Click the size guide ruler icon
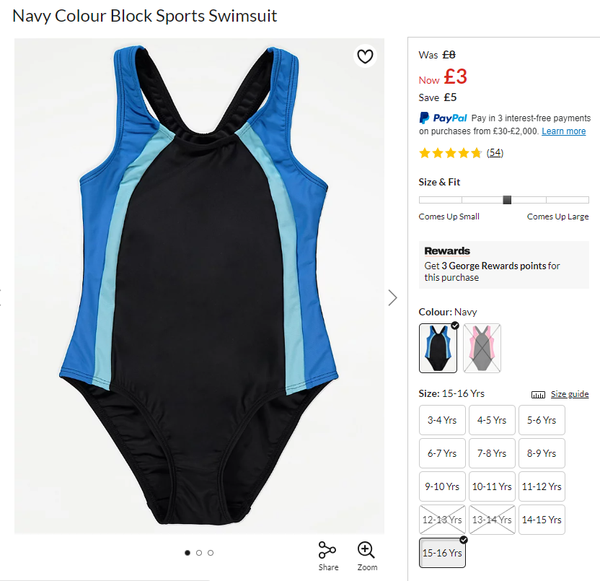 (x=538, y=394)
